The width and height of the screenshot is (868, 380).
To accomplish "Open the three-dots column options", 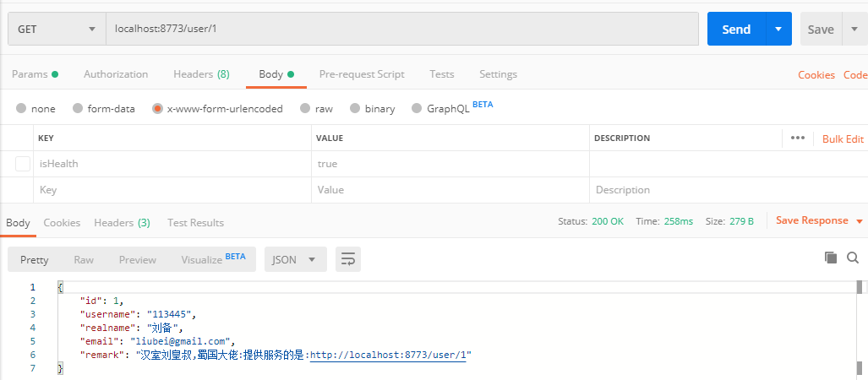I will click(x=798, y=138).
